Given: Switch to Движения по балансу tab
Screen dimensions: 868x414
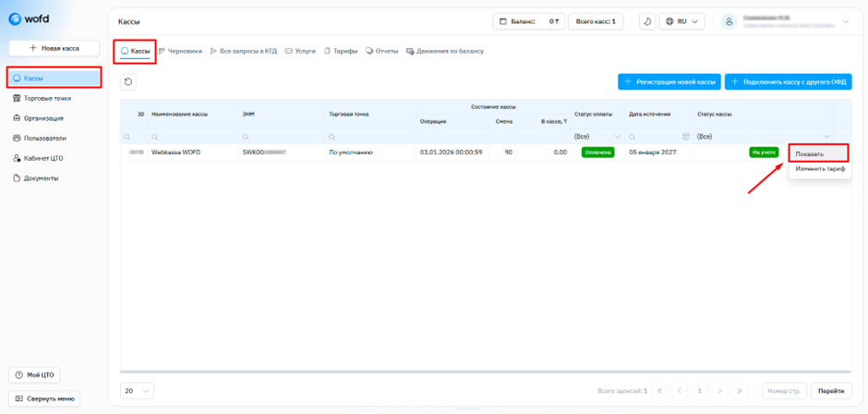Looking at the screenshot, I should 445,51.
